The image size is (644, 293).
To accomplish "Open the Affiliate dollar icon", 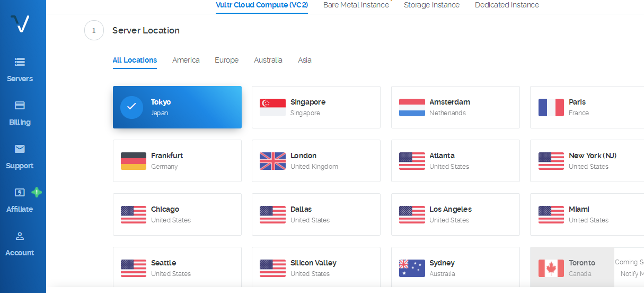I will pos(20,192).
